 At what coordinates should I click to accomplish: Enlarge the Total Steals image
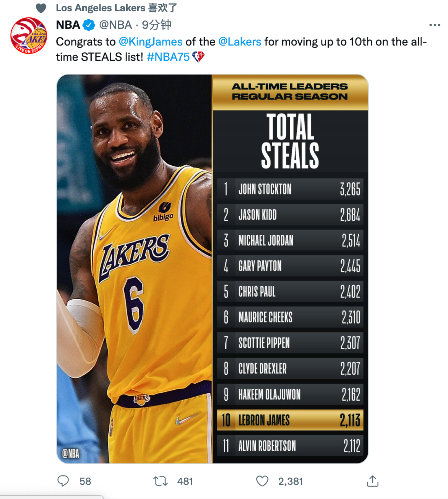[x=212, y=268]
